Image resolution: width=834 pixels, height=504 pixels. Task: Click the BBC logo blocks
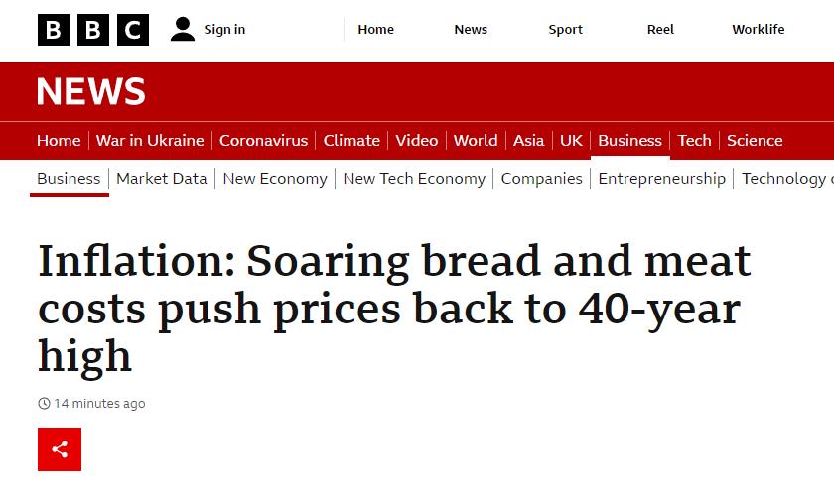pos(93,30)
